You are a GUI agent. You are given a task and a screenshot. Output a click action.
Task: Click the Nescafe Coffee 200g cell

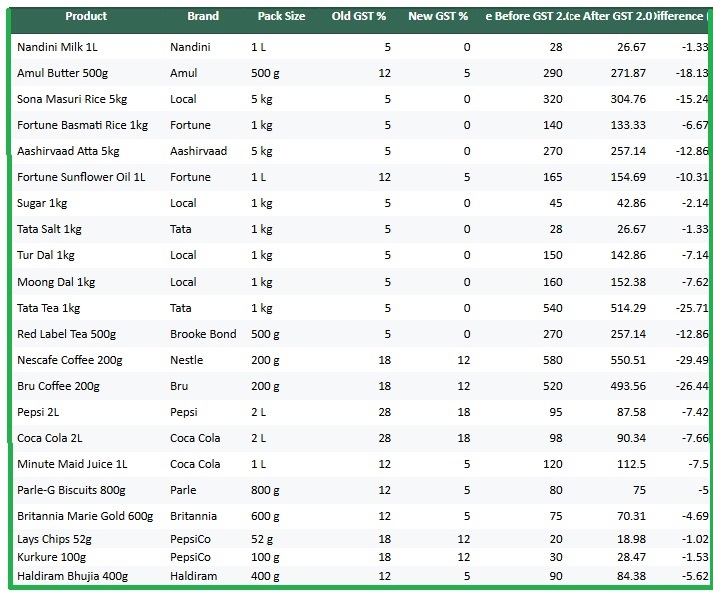(70, 360)
